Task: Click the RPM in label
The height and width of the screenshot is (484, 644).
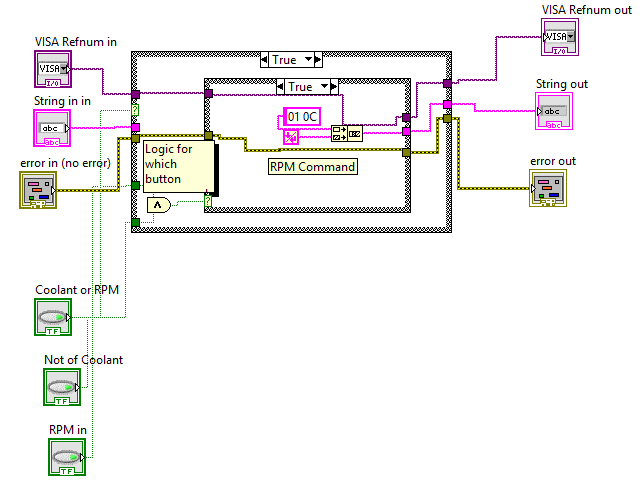Action: tap(68, 430)
